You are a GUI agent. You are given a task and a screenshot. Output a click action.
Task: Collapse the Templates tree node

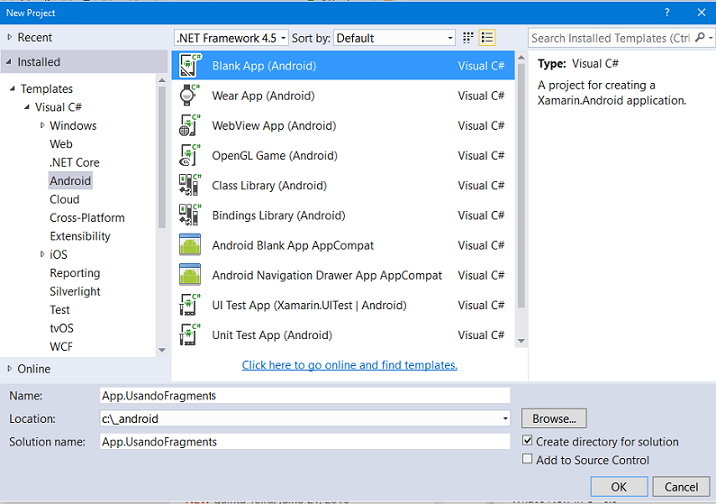(x=13, y=89)
